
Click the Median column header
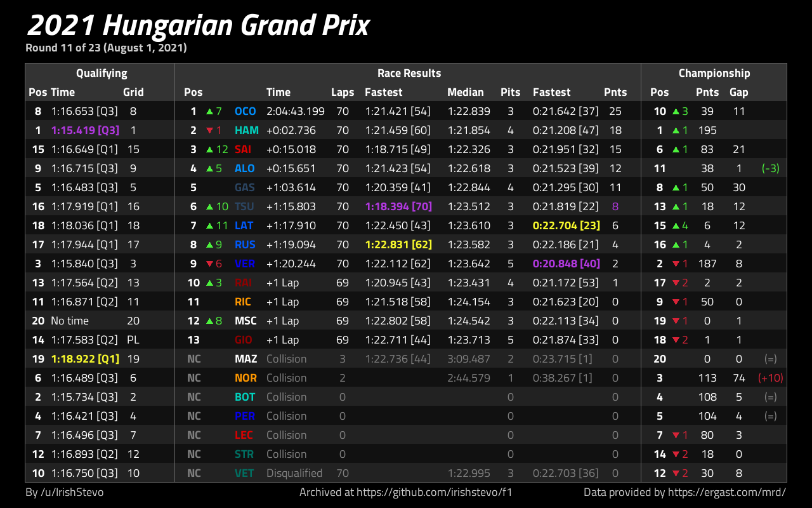(x=466, y=92)
